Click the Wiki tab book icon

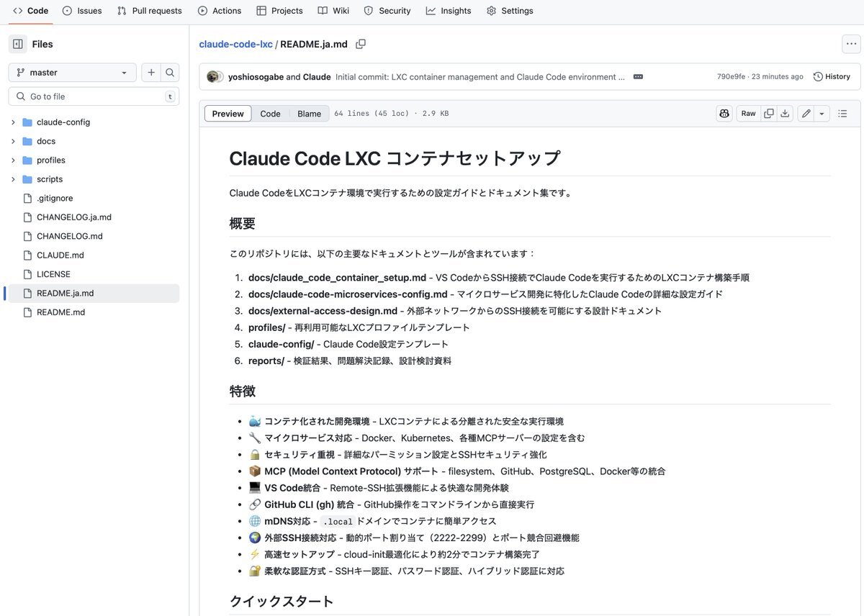coord(323,11)
